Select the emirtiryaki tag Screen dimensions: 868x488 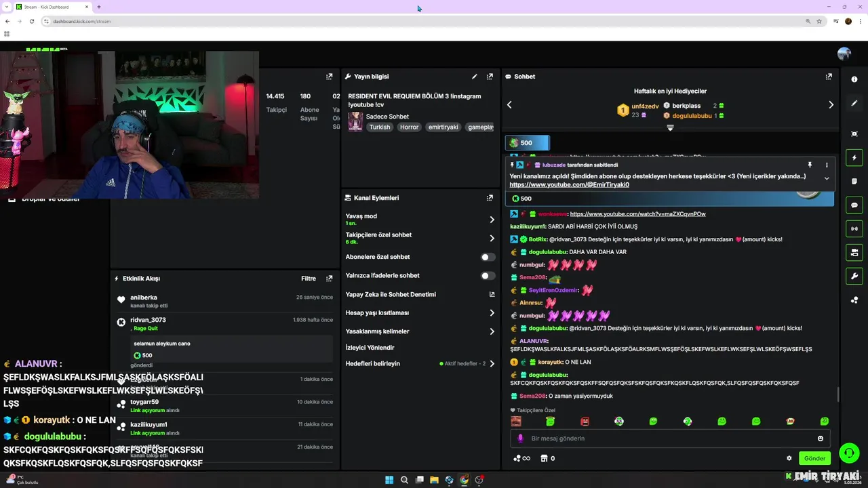tap(443, 127)
